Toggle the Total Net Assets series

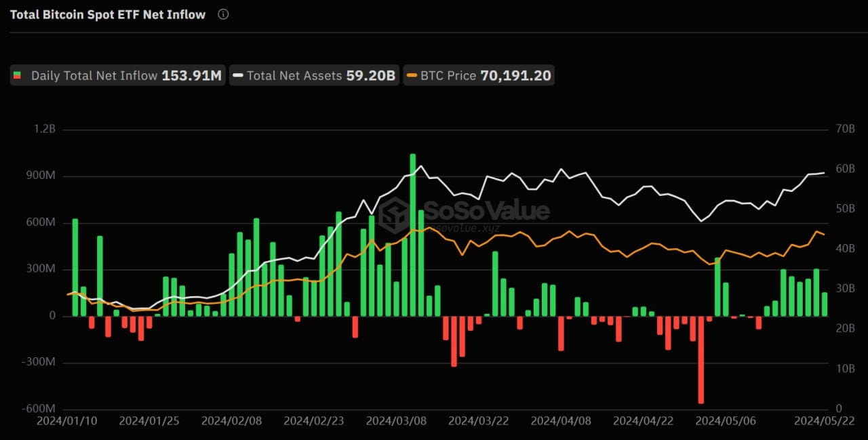[314, 75]
